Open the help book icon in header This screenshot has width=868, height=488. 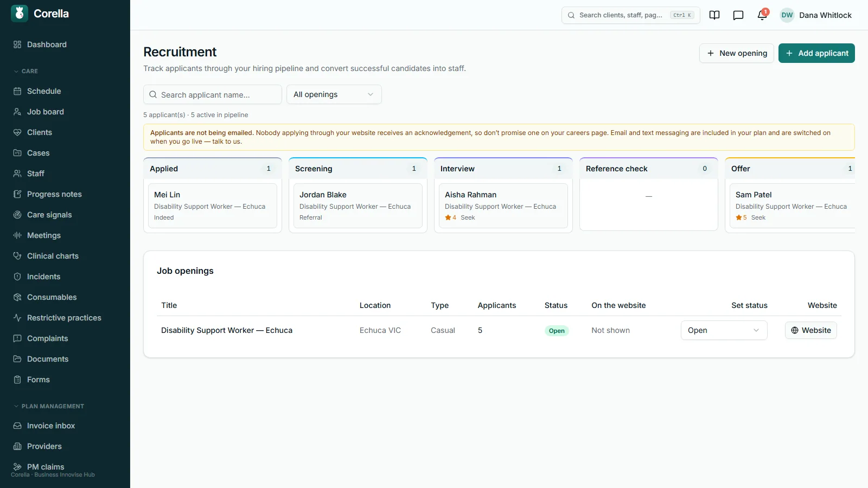[714, 15]
